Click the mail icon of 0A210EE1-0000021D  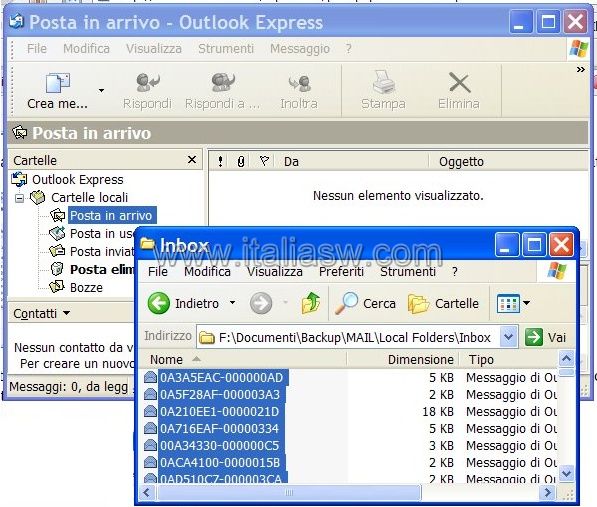150,411
